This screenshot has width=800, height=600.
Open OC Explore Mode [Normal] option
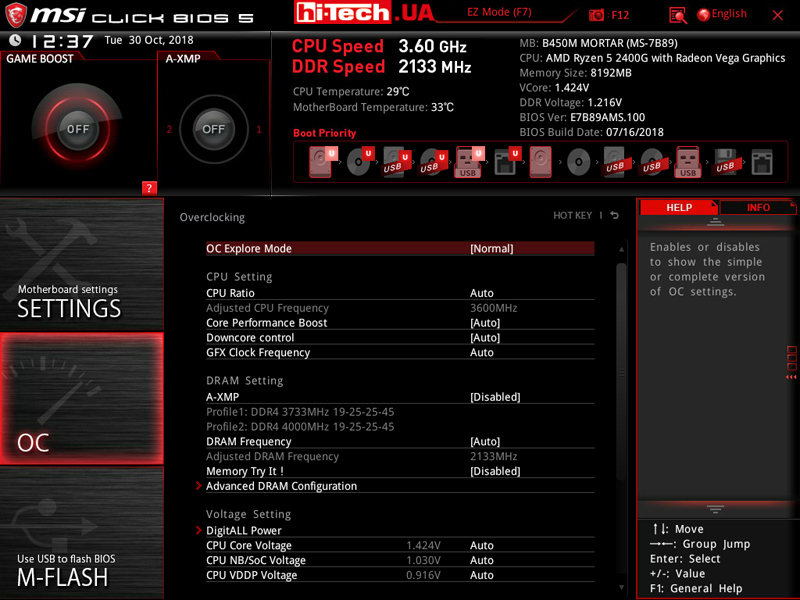click(x=491, y=249)
